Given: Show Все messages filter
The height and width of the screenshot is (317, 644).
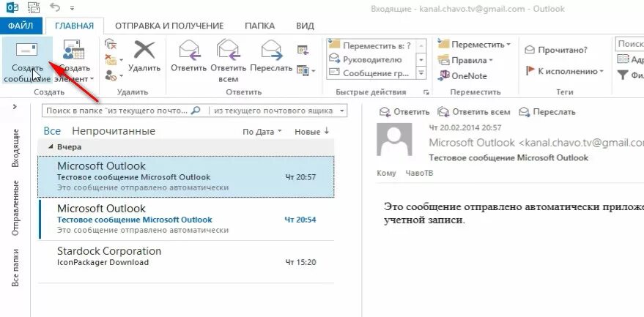Looking at the screenshot, I should coord(52,131).
